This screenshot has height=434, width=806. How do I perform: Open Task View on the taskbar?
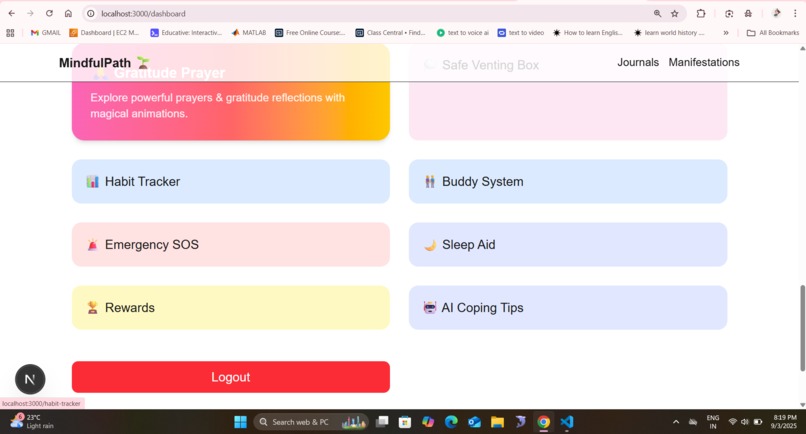(382, 422)
